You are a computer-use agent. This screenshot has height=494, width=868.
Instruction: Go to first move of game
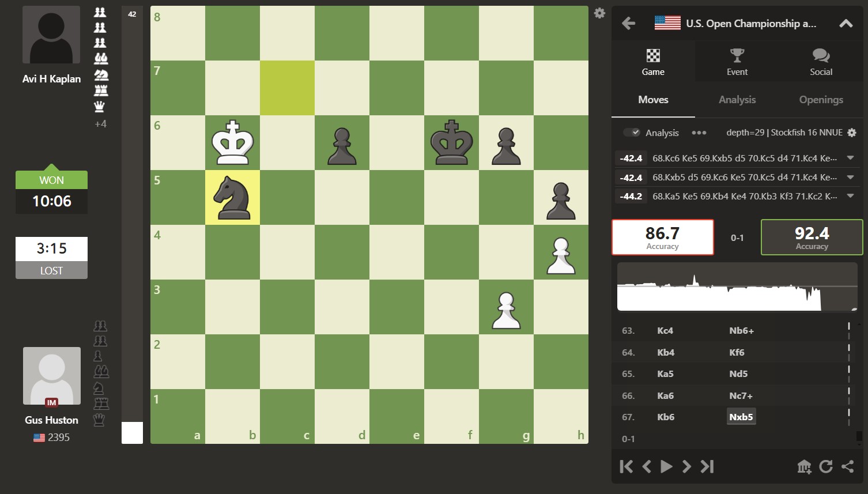[626, 466]
